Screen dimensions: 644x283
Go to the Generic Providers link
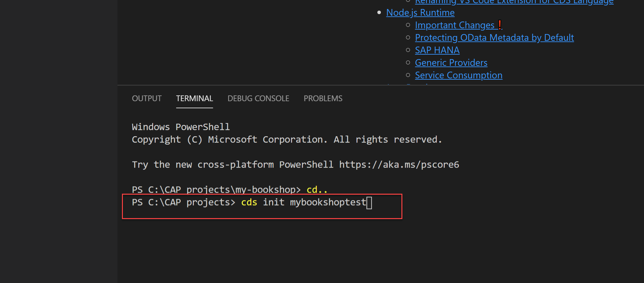point(451,63)
